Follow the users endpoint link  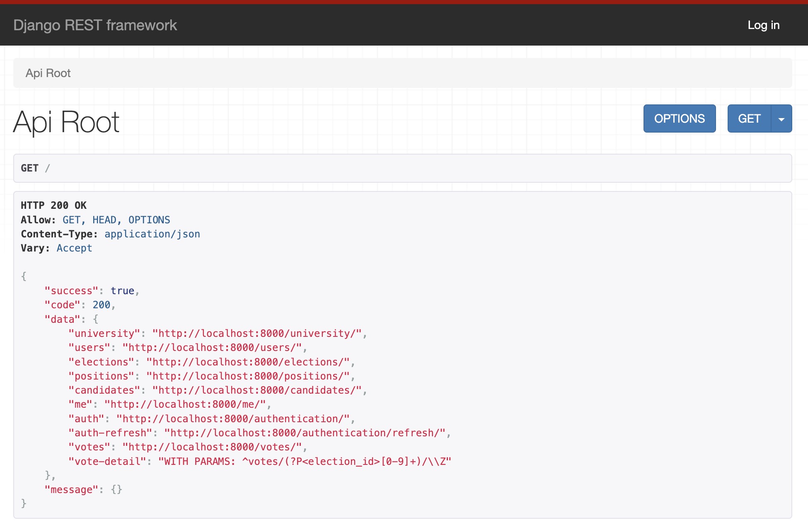212,348
